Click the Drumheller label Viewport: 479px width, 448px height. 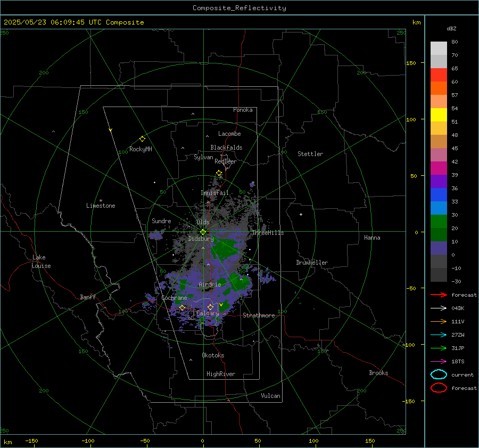click(x=312, y=263)
